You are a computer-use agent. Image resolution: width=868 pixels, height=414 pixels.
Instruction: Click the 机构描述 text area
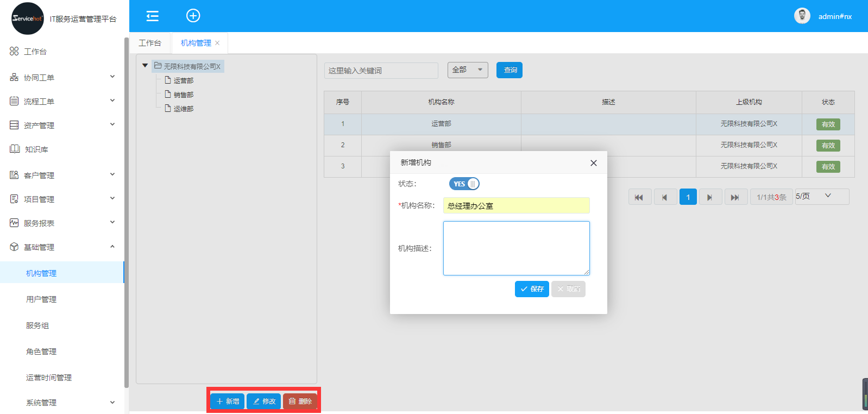tap(516, 248)
